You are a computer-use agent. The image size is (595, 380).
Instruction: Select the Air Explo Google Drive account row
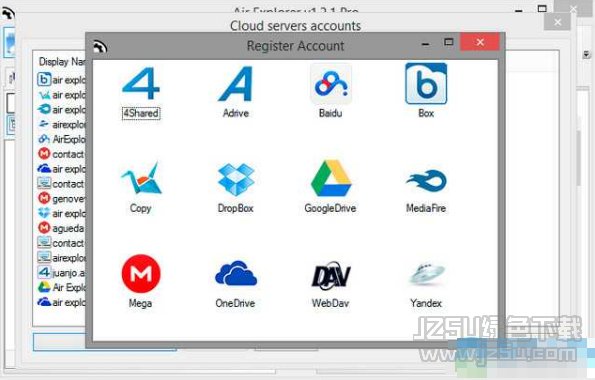[61, 287]
